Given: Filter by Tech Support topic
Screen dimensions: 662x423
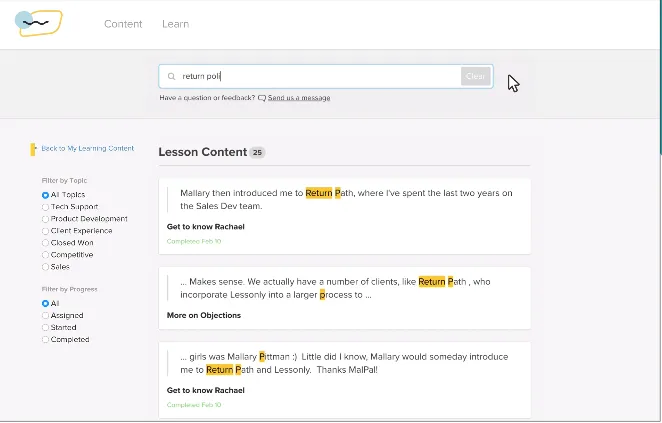Looking at the screenshot, I should [70, 207].
